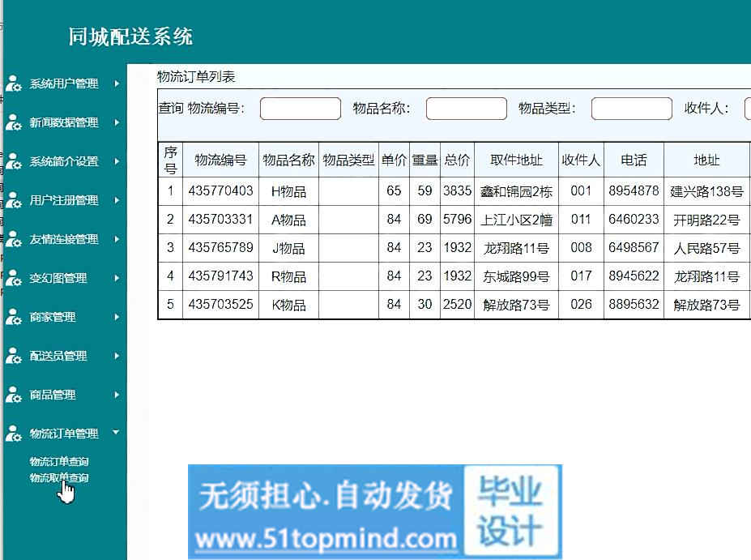Focus the 物流编号 search field
This screenshot has width=751, height=560.
301,109
